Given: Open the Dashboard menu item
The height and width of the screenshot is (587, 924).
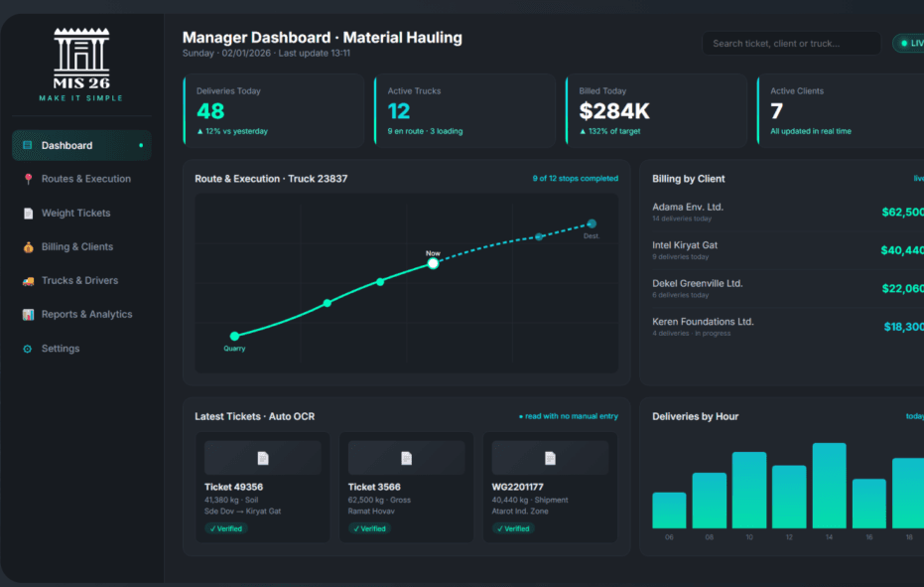Looking at the screenshot, I should point(81,145).
